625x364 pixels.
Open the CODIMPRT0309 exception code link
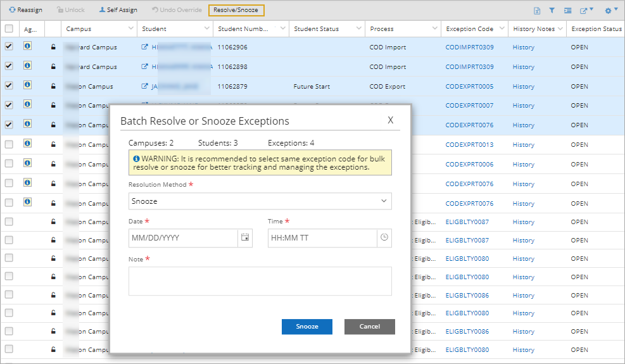(469, 47)
